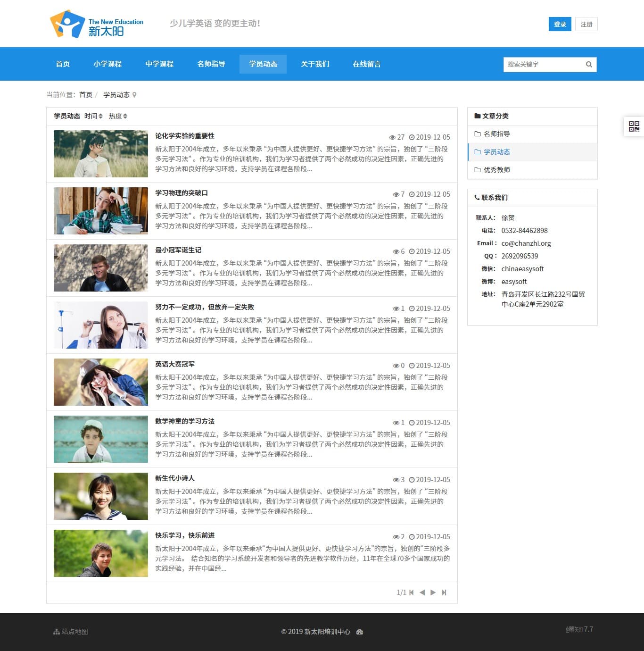This screenshot has height=651, width=644.
Task: Sort articles by 热度
Action: pyautogui.click(x=118, y=116)
